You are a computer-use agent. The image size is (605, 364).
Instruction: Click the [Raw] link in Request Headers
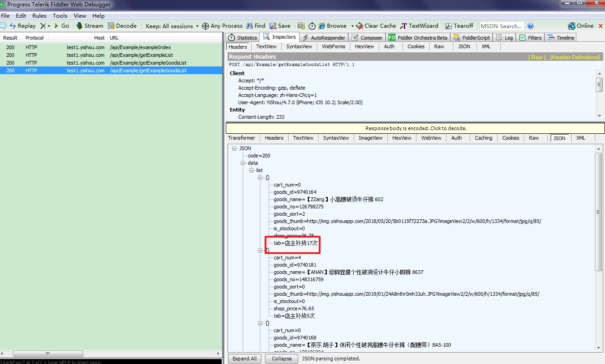click(x=537, y=57)
